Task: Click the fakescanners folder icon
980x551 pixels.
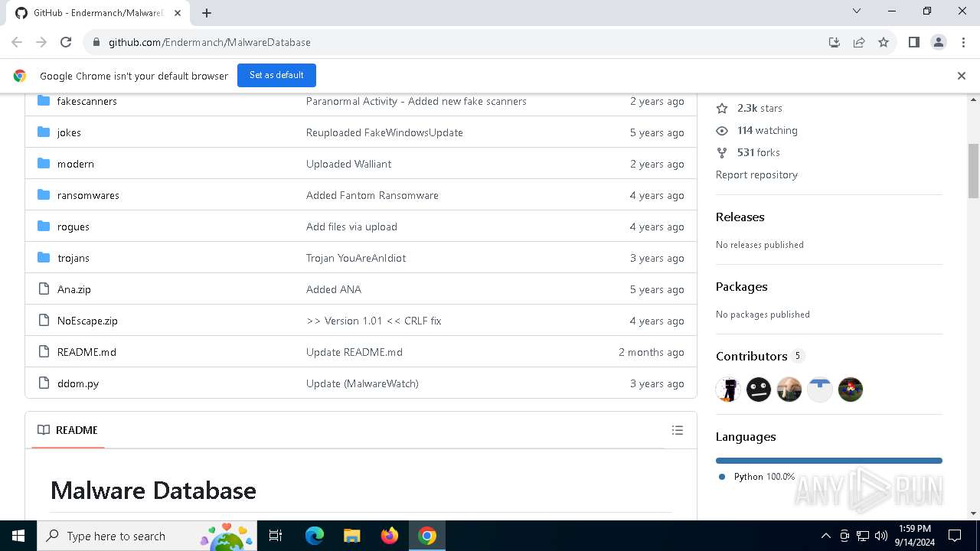Action: point(44,101)
